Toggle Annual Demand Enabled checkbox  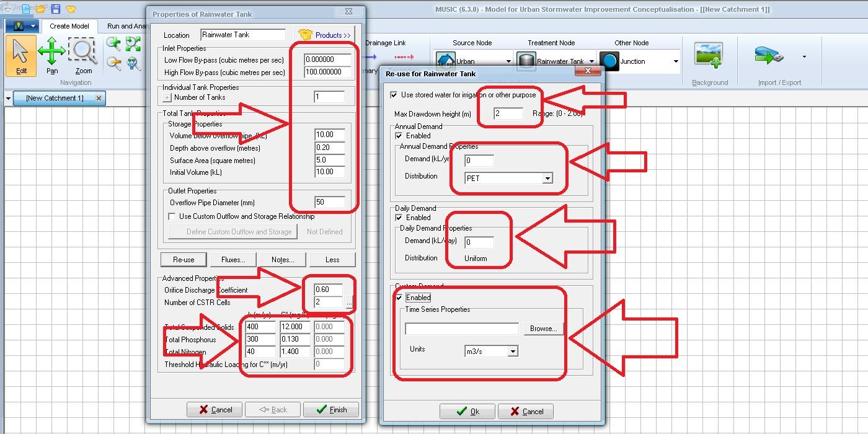[399, 136]
